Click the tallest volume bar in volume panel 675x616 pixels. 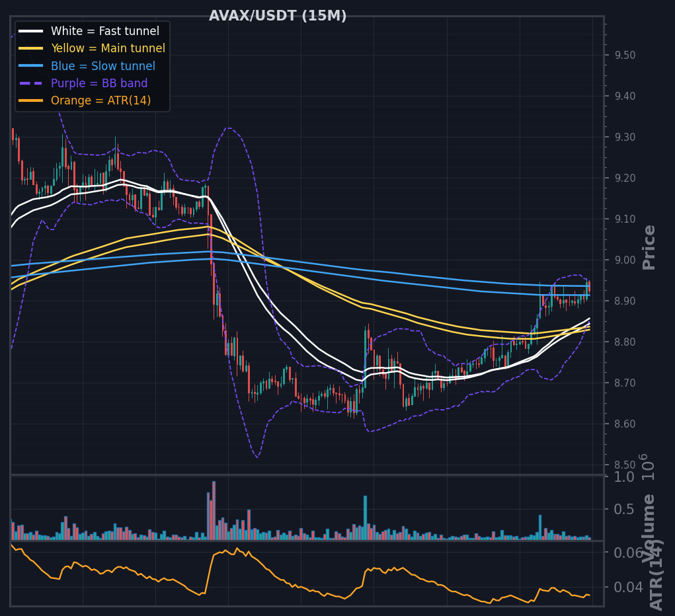(x=214, y=510)
